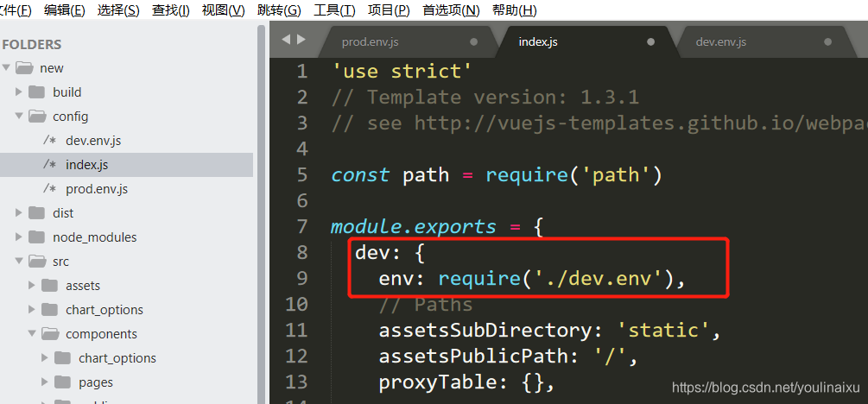The height and width of the screenshot is (404, 868).
Task: Expand the assets folder arrow
Action: [x=32, y=285]
